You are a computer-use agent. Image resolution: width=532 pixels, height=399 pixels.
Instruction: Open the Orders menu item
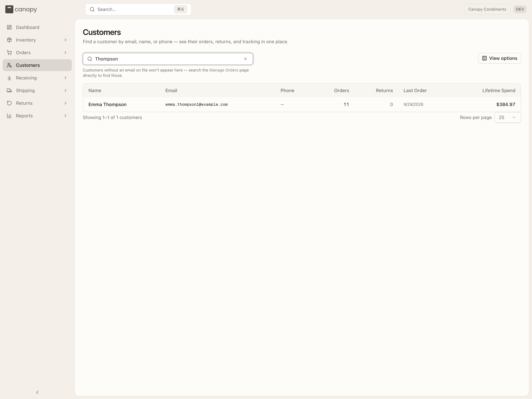click(37, 53)
